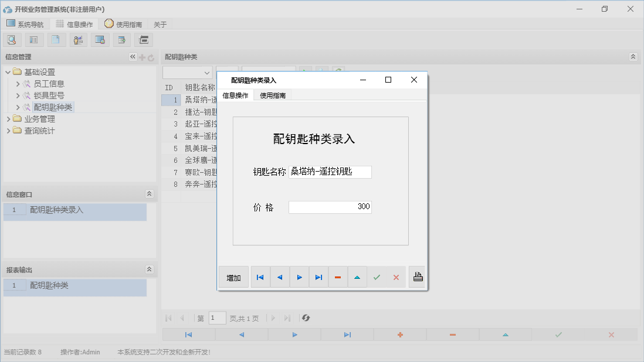Collapse the 信息窗口 section header

(150, 193)
